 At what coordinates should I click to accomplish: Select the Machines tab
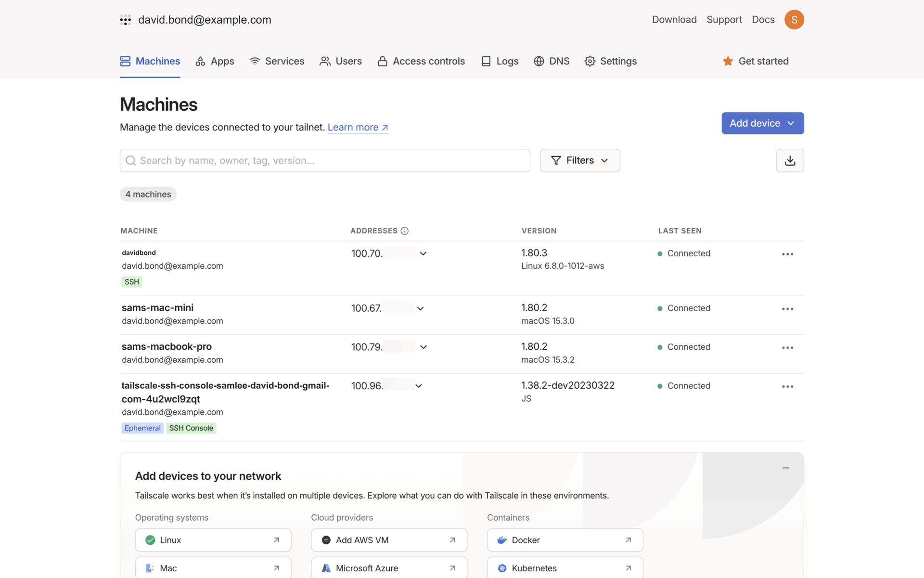tap(150, 61)
